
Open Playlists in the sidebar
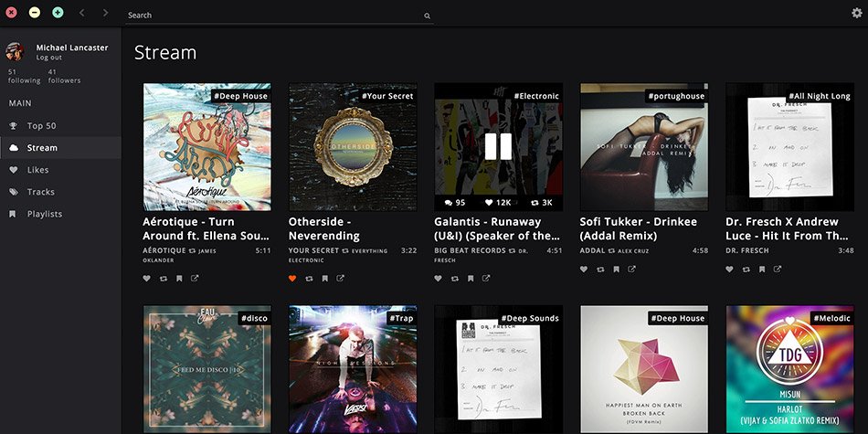[60, 214]
